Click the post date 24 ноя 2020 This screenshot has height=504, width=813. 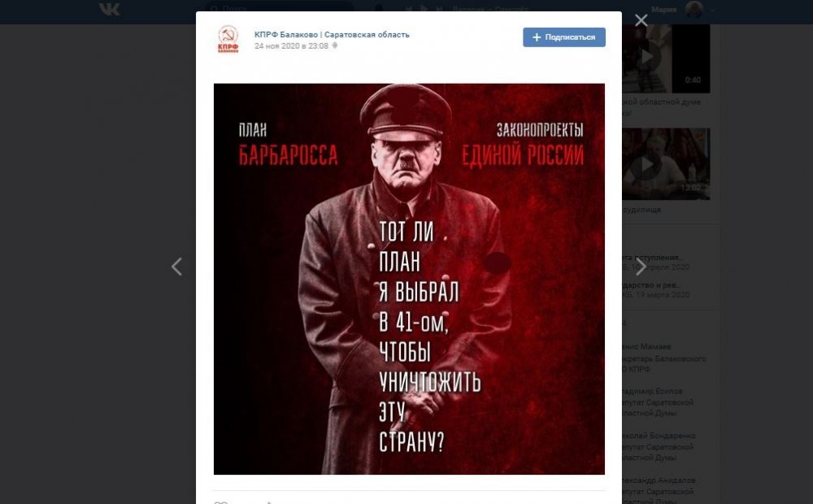click(291, 46)
